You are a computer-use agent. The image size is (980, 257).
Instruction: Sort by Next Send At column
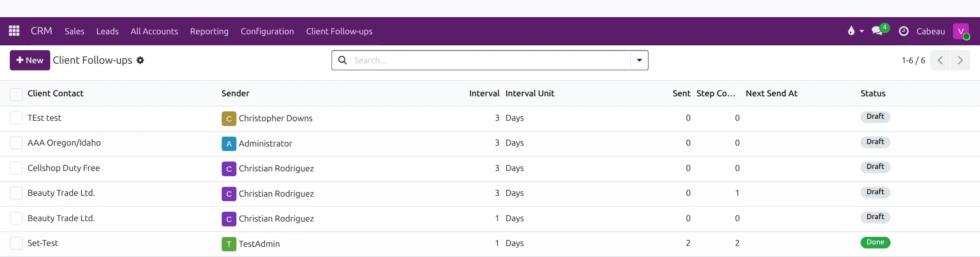(x=771, y=93)
